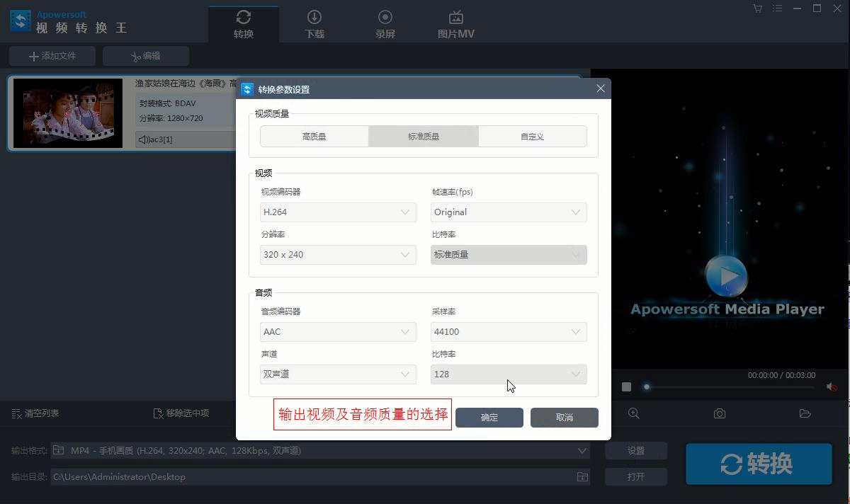Click the 设置 button
Viewport: 850px width, 504px height.
coord(636,451)
